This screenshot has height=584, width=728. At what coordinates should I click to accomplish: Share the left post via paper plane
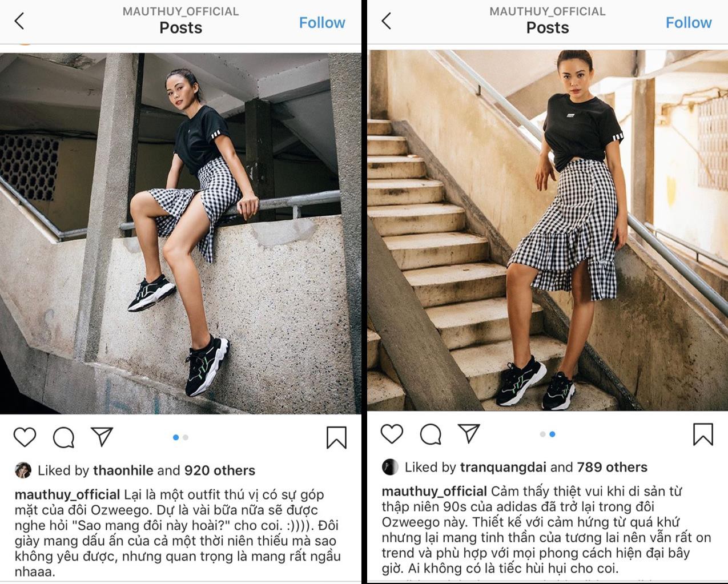(102, 437)
